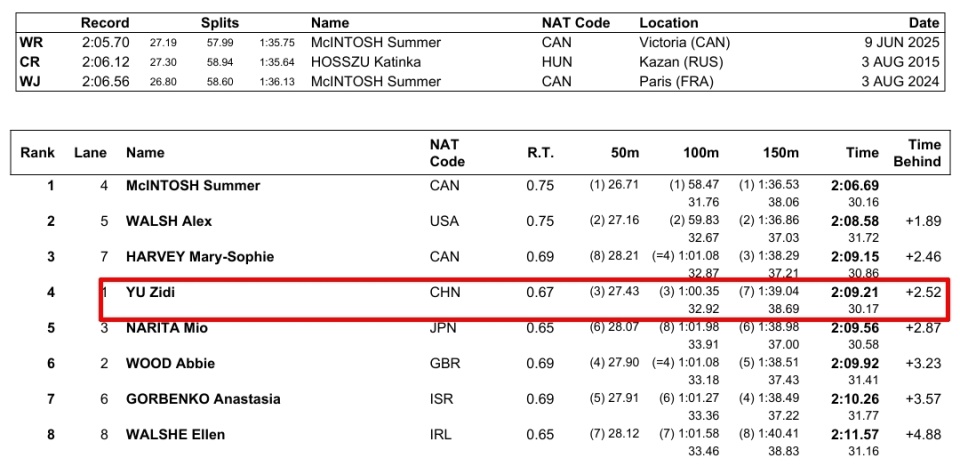Click YU Zidi's final time 2:09.21
Viewport: 960px width, 474px height.
pos(855,293)
